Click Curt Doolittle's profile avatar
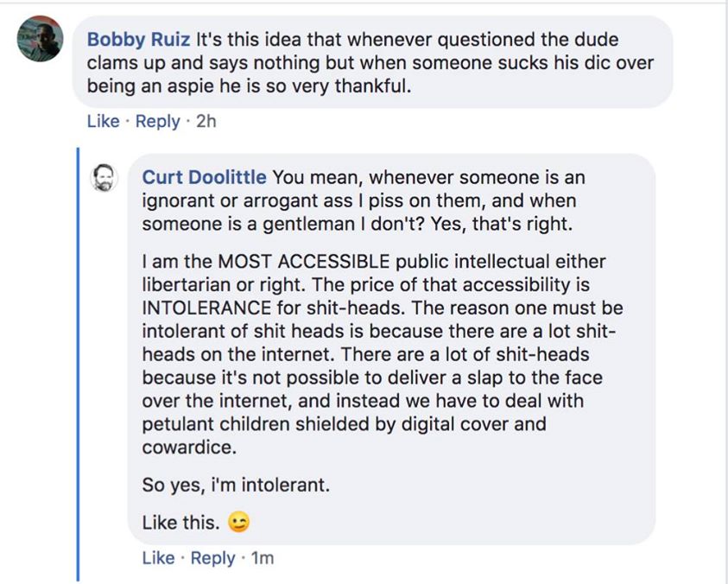The width and height of the screenshot is (728, 584). point(104,177)
